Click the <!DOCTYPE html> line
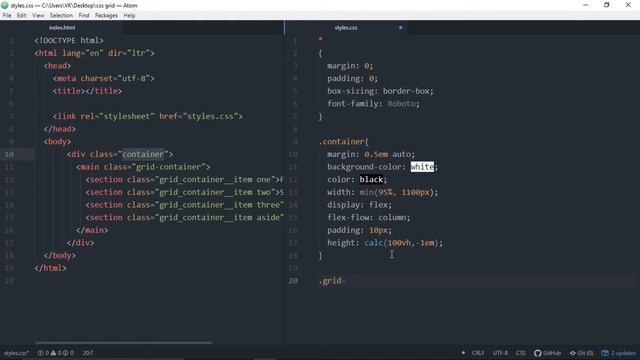The width and height of the screenshot is (640, 360). [69, 40]
